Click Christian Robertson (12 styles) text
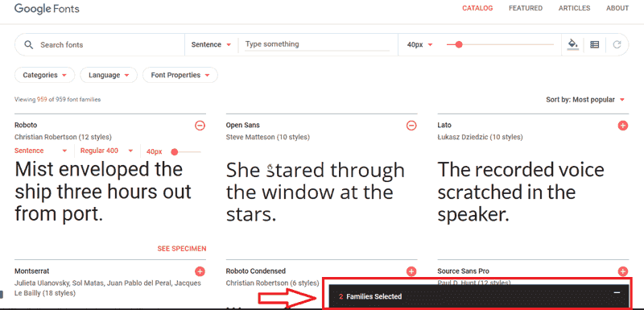 coord(63,137)
